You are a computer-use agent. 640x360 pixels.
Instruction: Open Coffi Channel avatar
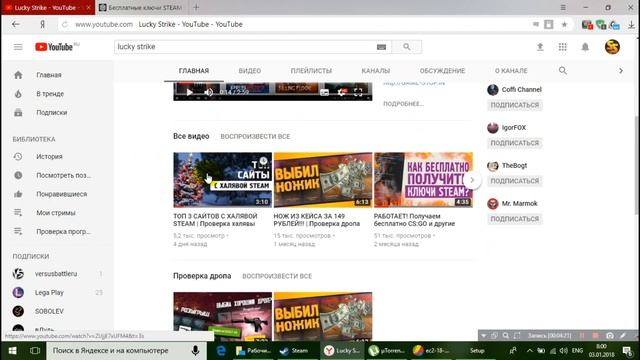click(x=493, y=90)
